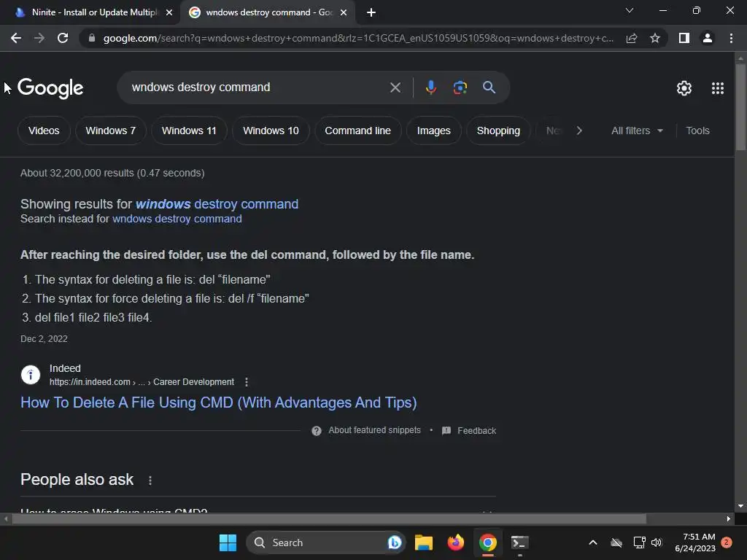Viewport: 747px width, 560px height.
Task: Start search by voice microphone
Action: (x=430, y=87)
